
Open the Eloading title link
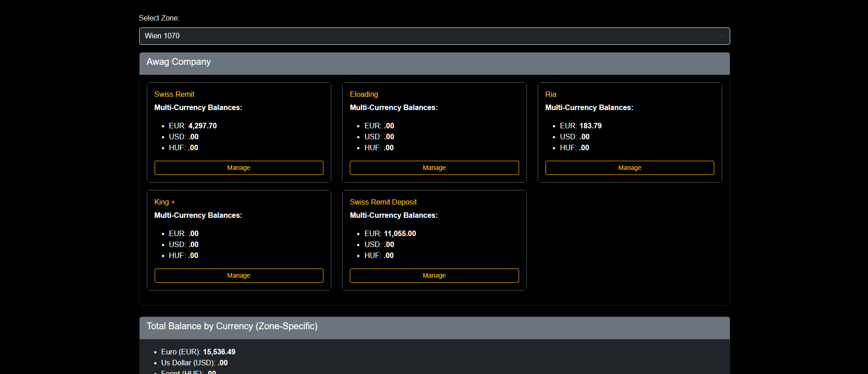coord(364,94)
